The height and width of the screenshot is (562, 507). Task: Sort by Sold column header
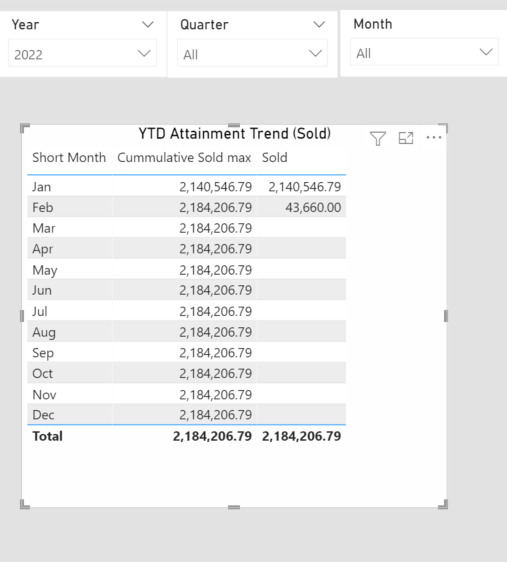274,158
